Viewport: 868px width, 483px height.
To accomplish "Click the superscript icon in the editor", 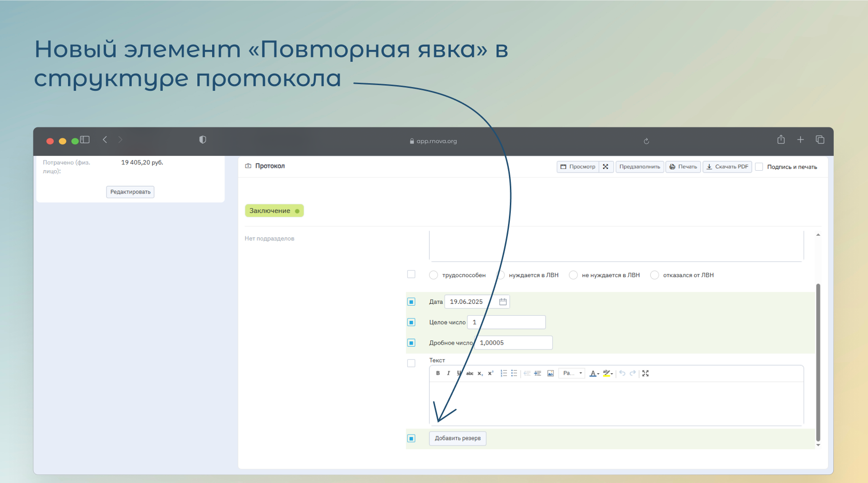I will pyautogui.click(x=491, y=373).
